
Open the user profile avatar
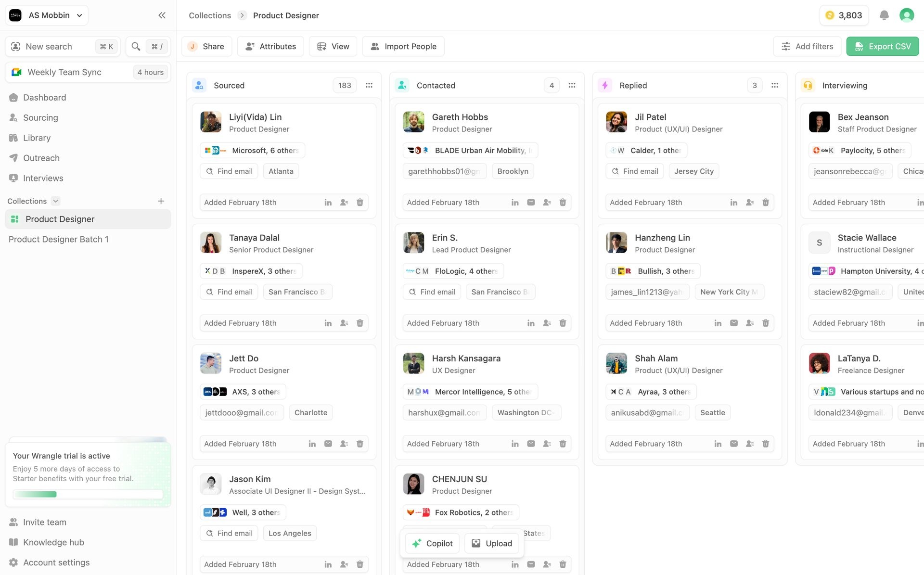[907, 15]
